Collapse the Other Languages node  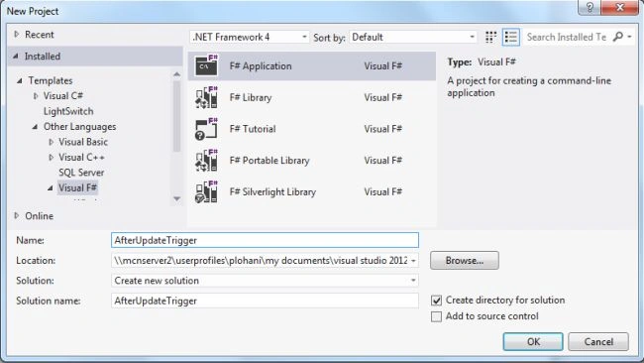[x=35, y=127]
